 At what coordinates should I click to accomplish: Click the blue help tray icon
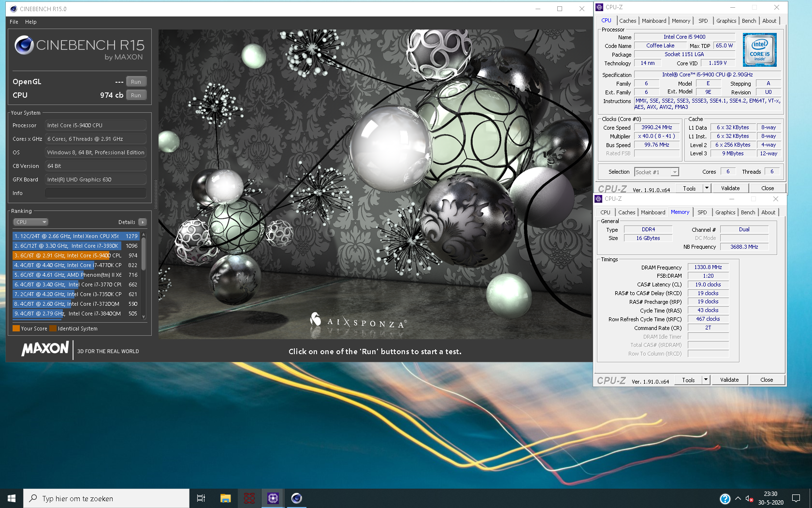725,499
